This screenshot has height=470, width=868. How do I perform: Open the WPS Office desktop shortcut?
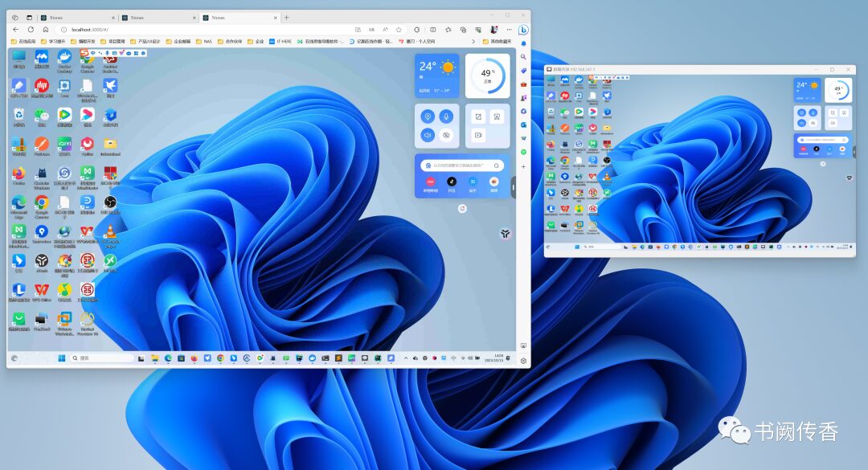pyautogui.click(x=42, y=292)
